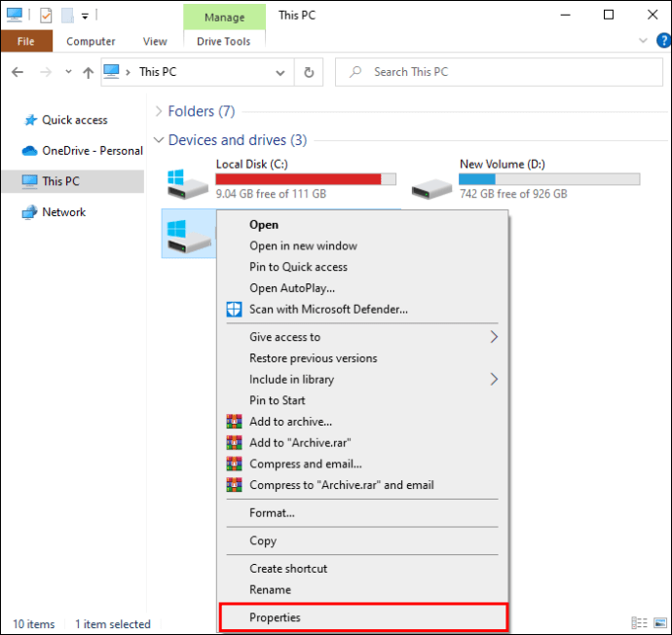672x635 pixels.
Task: Expand the ribbon with the chevron
Action: (x=643, y=41)
